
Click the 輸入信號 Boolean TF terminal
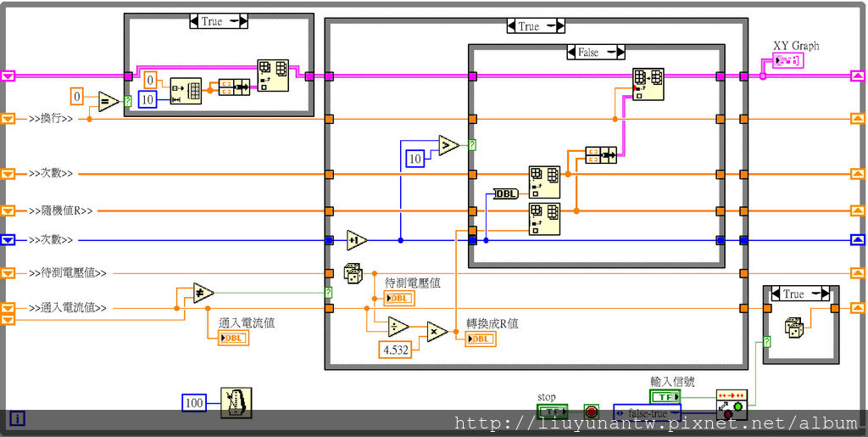click(665, 396)
